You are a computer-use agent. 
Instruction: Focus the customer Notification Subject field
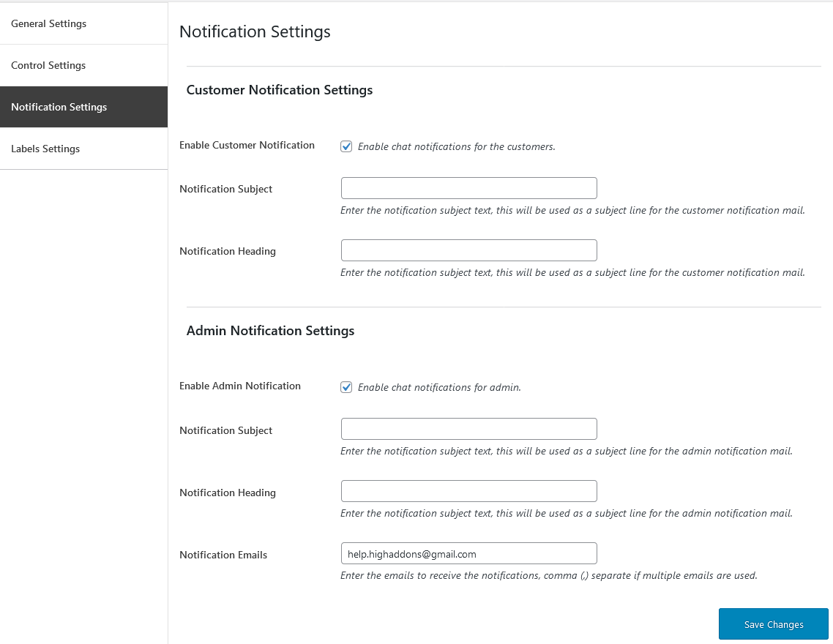tap(469, 188)
